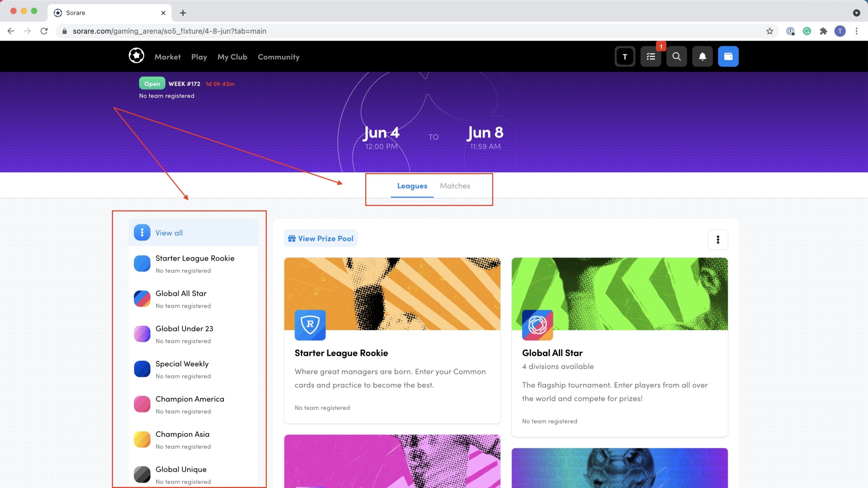The height and width of the screenshot is (488, 868).
Task: Click the Sorare soccer ball home icon
Action: coord(136,56)
